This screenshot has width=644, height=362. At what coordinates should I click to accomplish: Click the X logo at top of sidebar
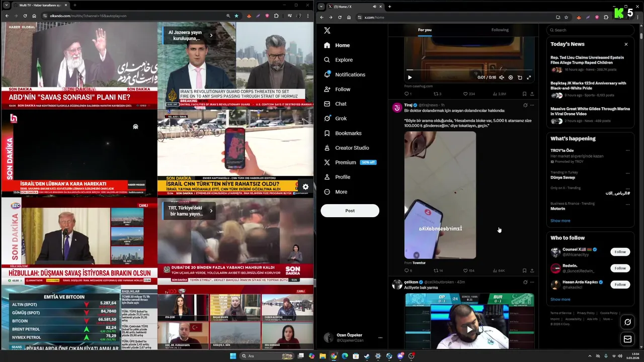327,30
